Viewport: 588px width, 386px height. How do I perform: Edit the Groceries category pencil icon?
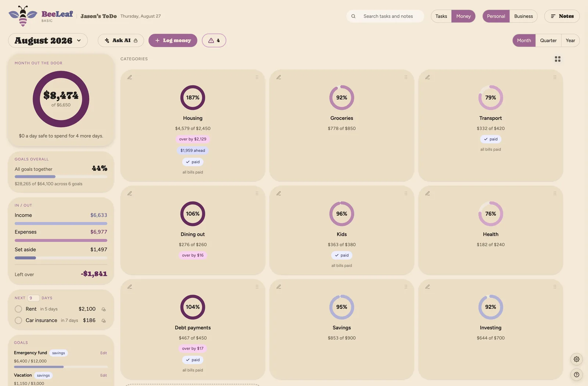point(279,77)
